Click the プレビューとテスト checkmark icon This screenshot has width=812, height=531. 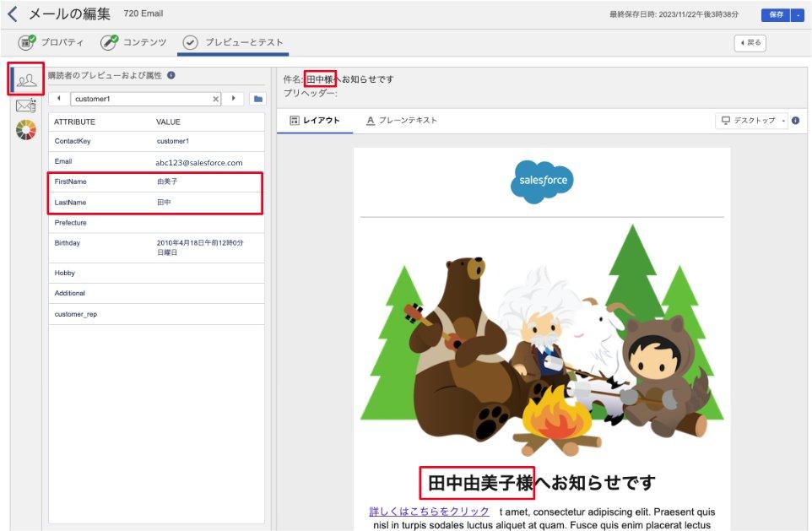click(190, 42)
